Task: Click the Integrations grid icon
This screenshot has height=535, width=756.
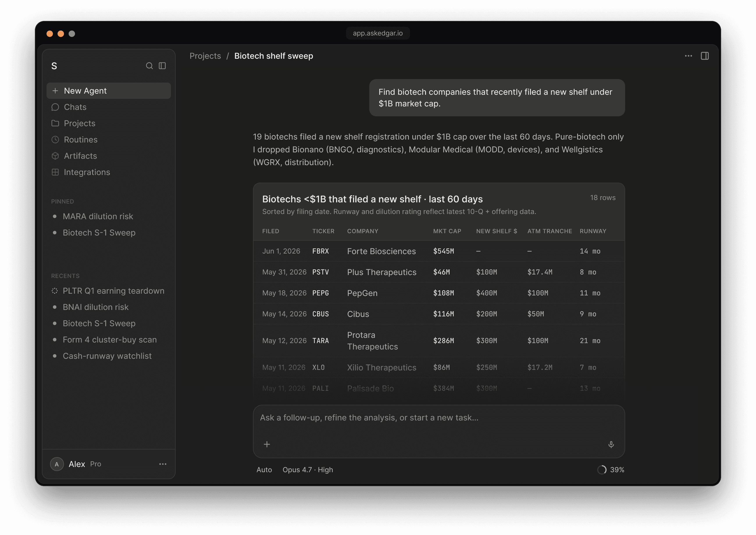Action: (55, 172)
